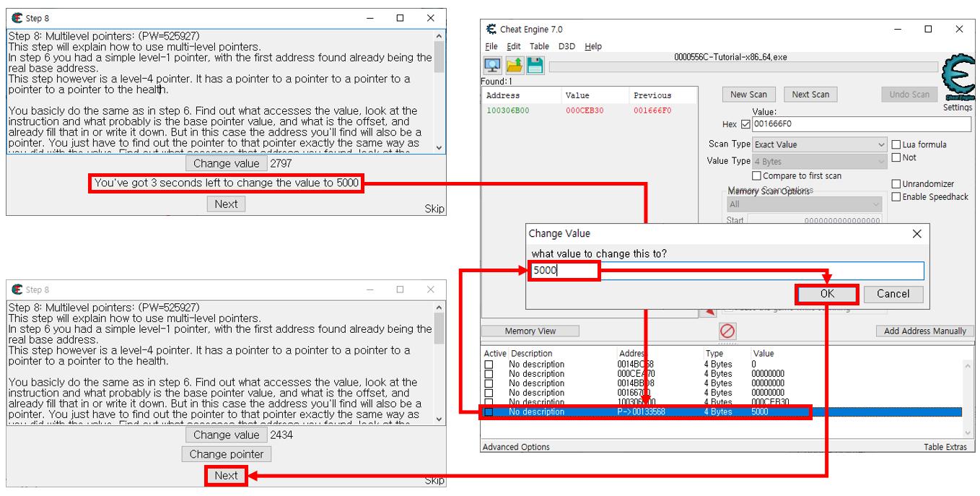Click the title bar icon of the Step 8 window showing 2797

(x=17, y=18)
